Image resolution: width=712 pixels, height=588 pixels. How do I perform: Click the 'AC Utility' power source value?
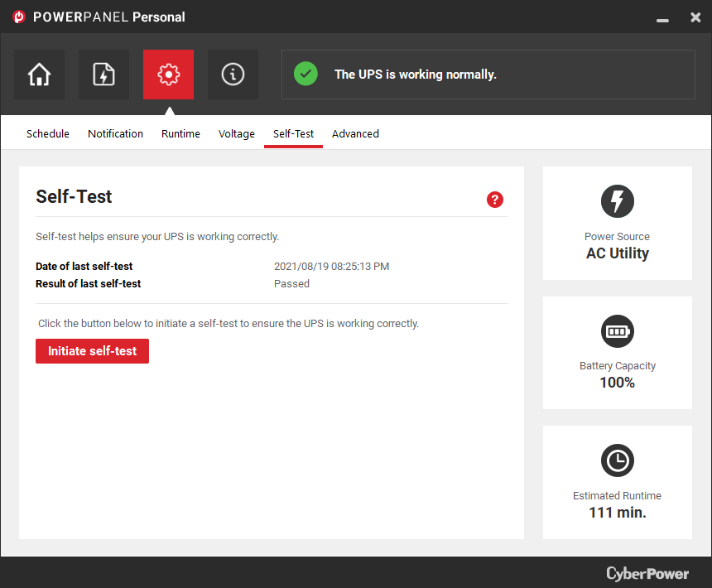618,253
